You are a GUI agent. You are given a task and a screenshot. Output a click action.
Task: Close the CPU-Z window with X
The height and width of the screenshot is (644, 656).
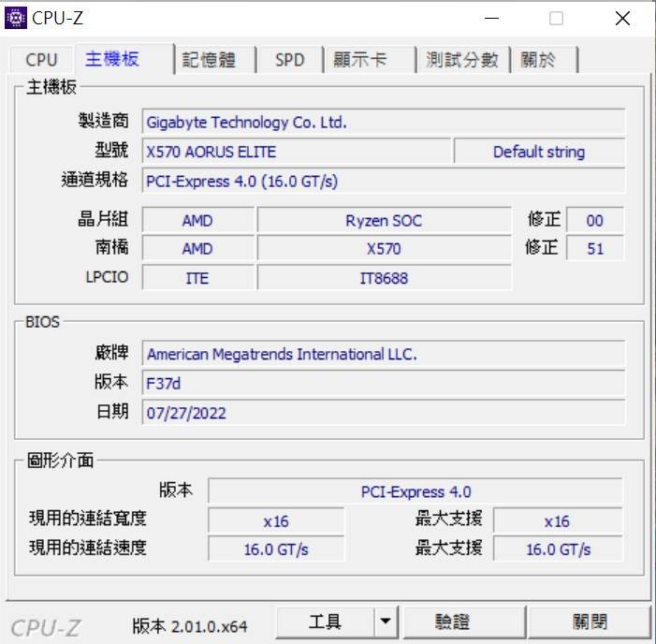click(x=622, y=19)
